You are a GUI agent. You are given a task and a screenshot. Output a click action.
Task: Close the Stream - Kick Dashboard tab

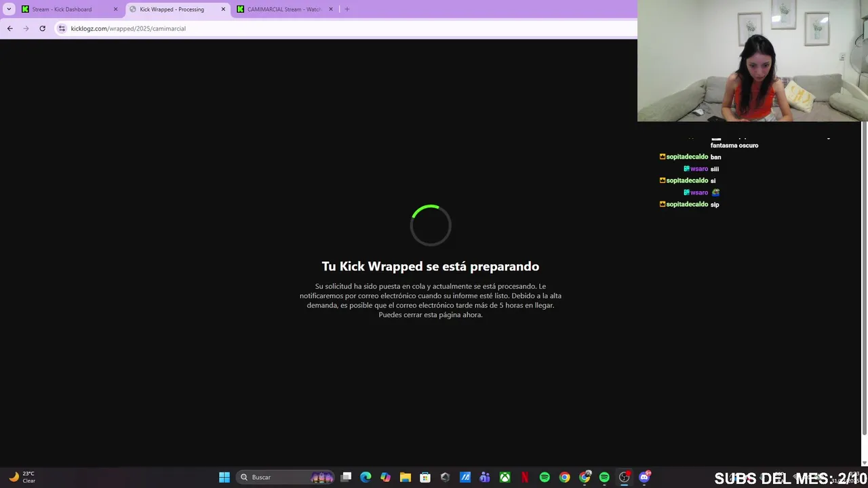click(115, 9)
